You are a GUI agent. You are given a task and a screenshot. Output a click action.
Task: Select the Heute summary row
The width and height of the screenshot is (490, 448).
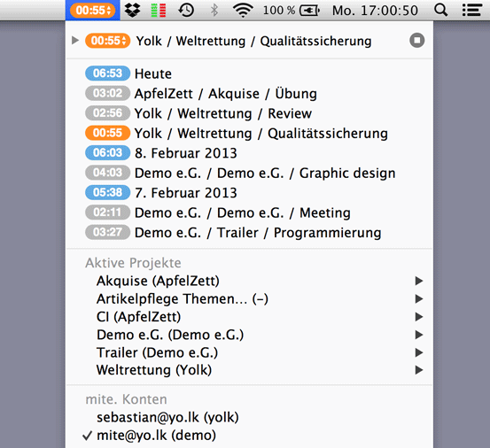pyautogui.click(x=249, y=73)
